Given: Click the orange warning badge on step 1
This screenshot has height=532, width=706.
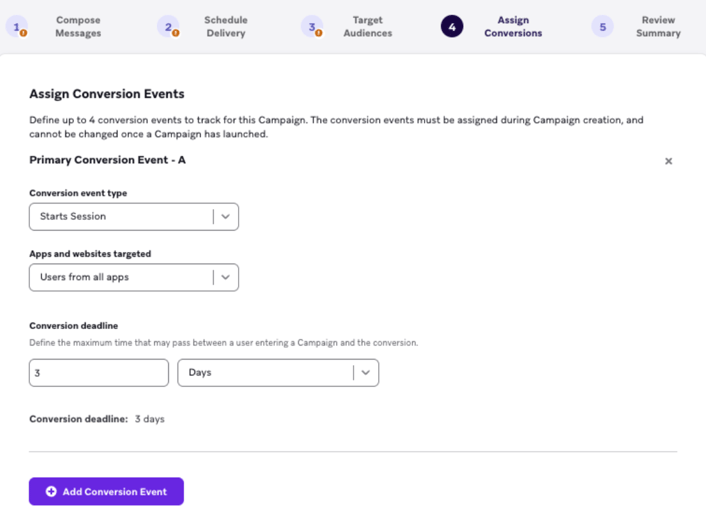Looking at the screenshot, I should 23,33.
